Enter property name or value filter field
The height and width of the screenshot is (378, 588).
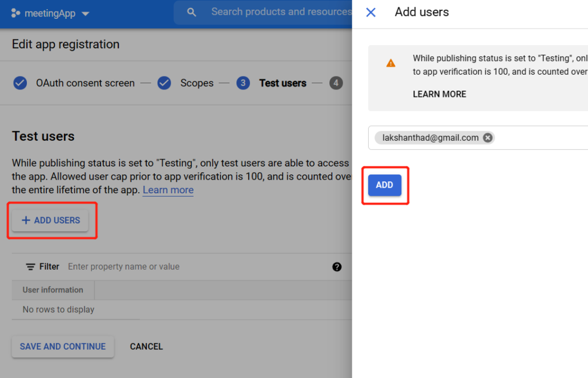(x=171, y=267)
